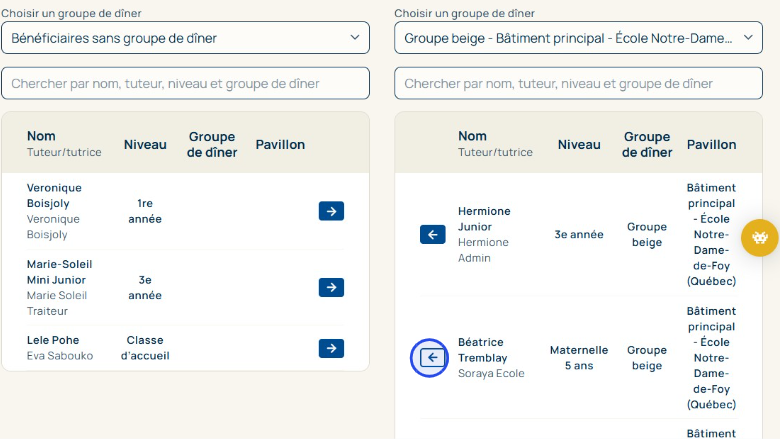Click the right table's Pavillon header
Viewport: 780px width, 439px height.
[x=711, y=145]
